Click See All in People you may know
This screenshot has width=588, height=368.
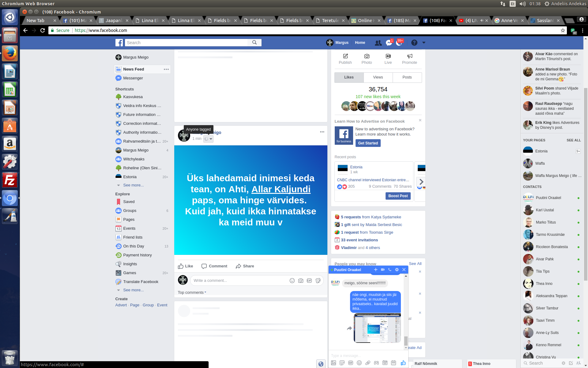point(415,264)
